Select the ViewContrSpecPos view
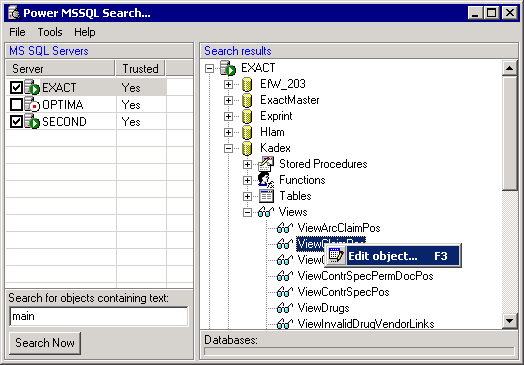 343,292
